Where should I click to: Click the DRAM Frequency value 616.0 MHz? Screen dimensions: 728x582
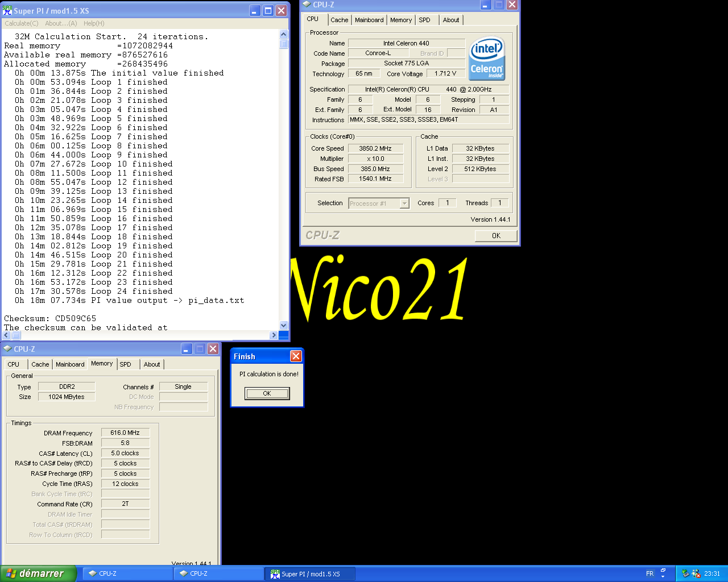(x=125, y=433)
